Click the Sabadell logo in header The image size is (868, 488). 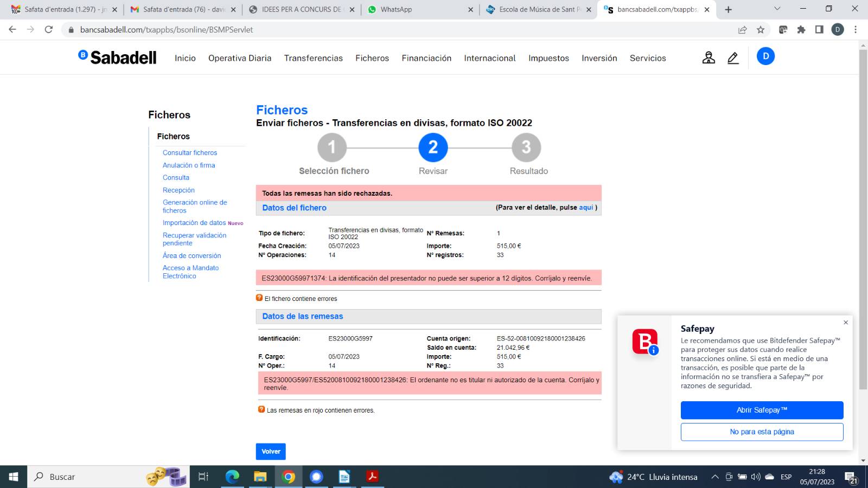point(117,57)
